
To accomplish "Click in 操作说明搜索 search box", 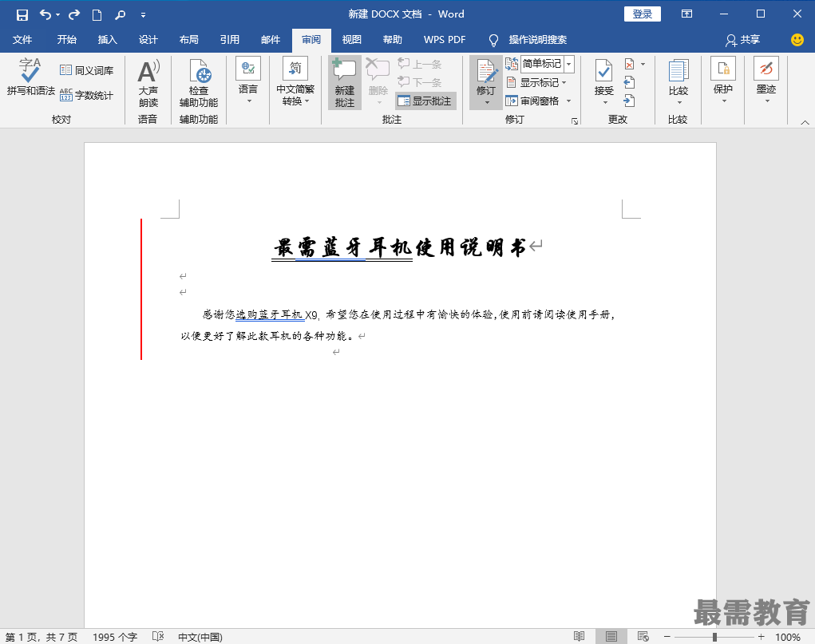I will tap(537, 40).
